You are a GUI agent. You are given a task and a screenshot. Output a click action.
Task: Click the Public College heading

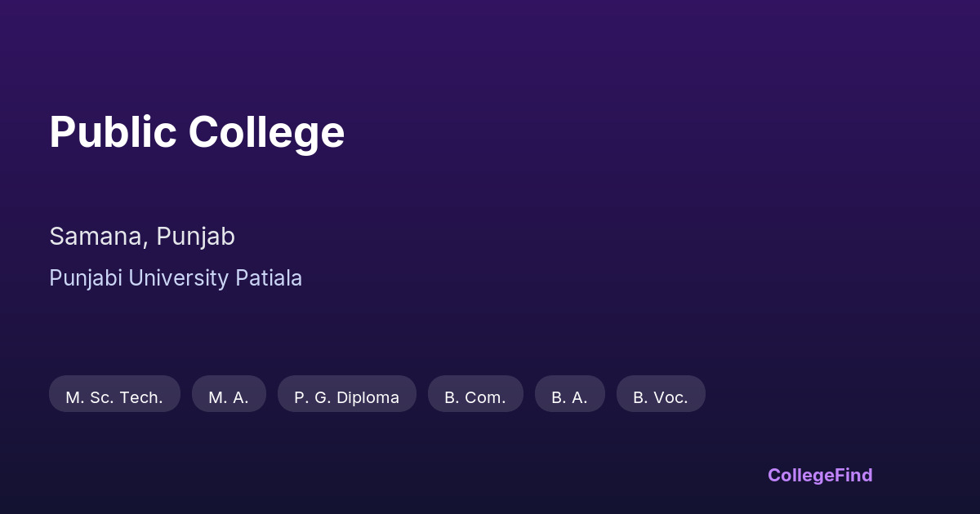tap(197, 132)
